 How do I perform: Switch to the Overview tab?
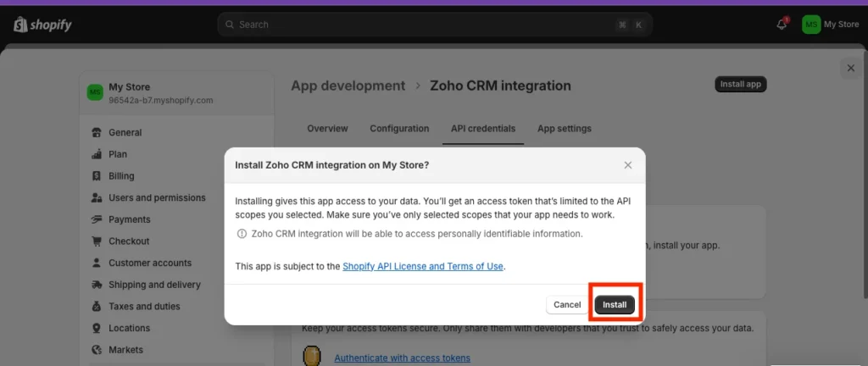327,129
